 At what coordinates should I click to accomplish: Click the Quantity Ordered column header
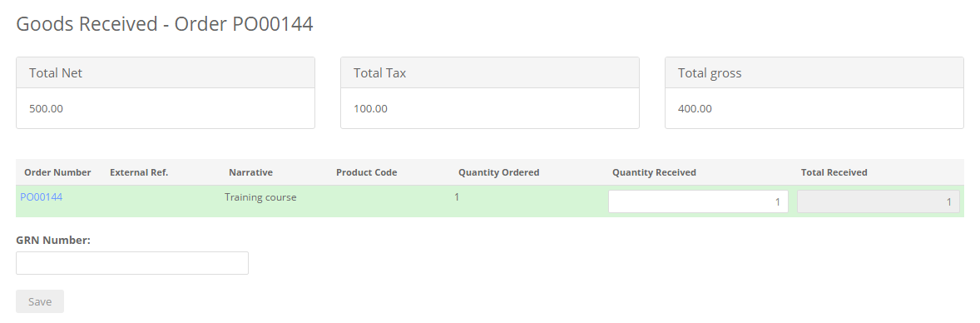click(x=499, y=172)
